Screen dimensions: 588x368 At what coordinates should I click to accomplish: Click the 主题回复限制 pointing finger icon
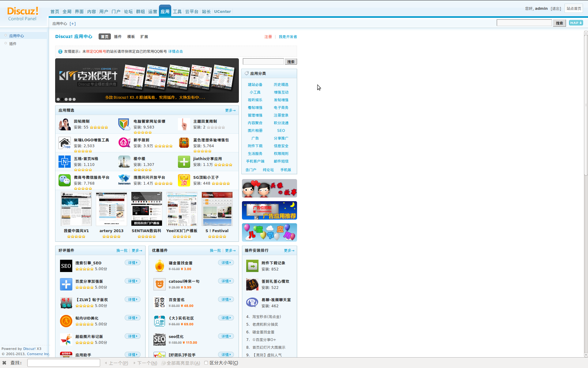[184, 124]
